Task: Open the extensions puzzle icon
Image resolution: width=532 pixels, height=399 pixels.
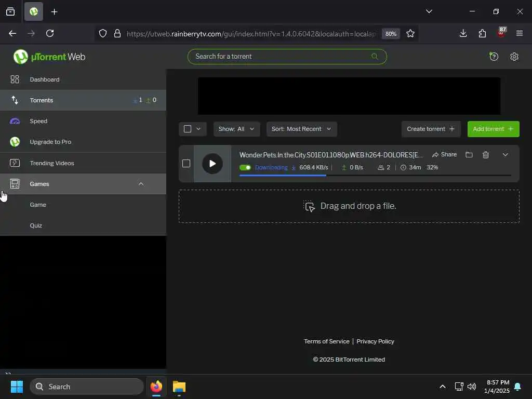Action: click(482, 33)
